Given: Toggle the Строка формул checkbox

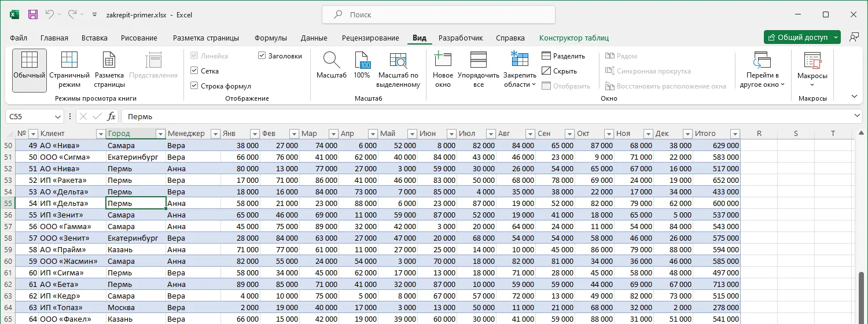Looking at the screenshot, I should point(194,86).
